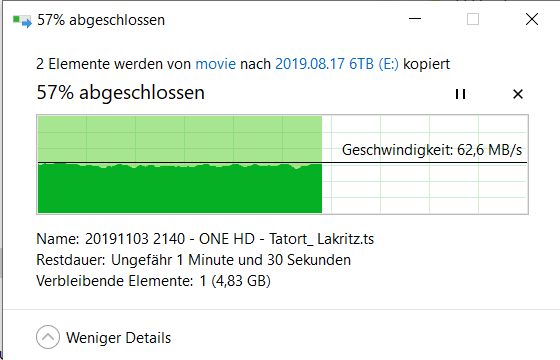Click the Geschwindigkeit 62,6 MB/s label
This screenshot has height=360, width=560.
pos(432,150)
